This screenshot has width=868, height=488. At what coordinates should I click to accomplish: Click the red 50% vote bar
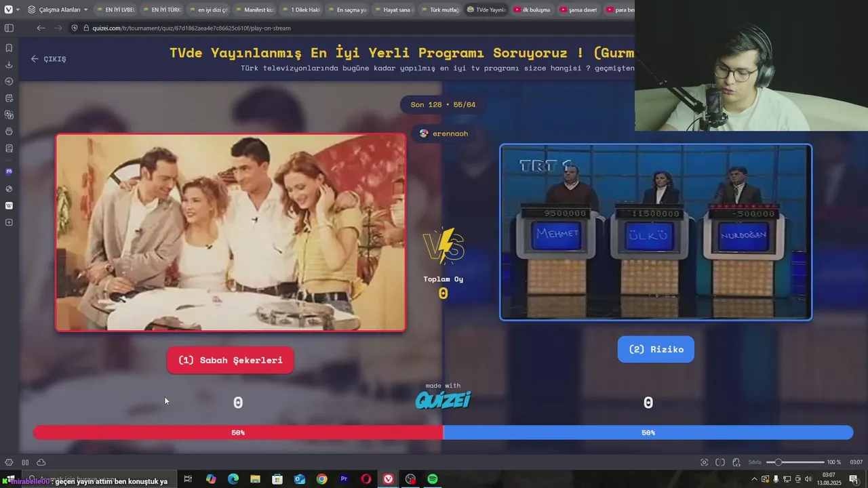tap(238, 432)
